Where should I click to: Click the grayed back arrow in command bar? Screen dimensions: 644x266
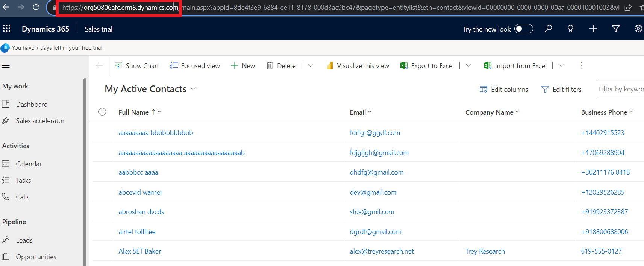99,65
